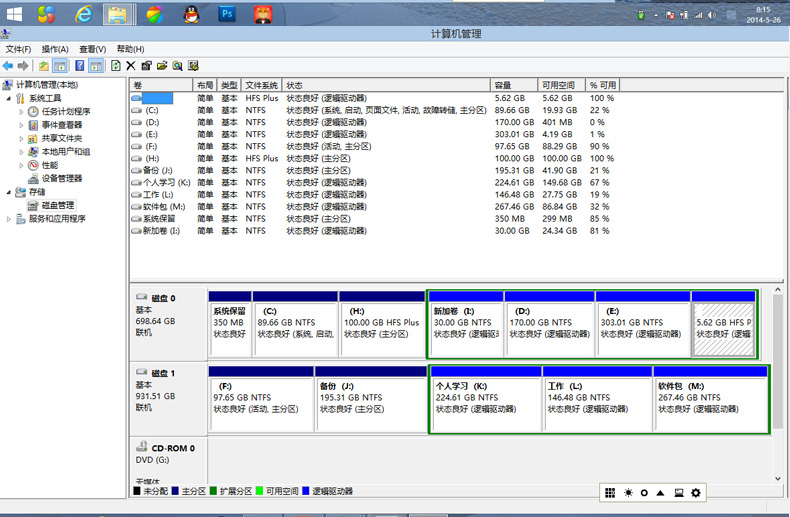Collapse the 系统工具 tree node

9,98
